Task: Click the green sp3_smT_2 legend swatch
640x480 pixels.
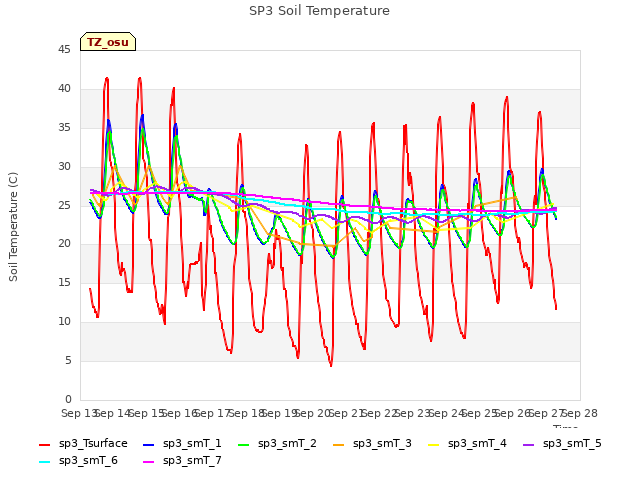Action: [243, 444]
